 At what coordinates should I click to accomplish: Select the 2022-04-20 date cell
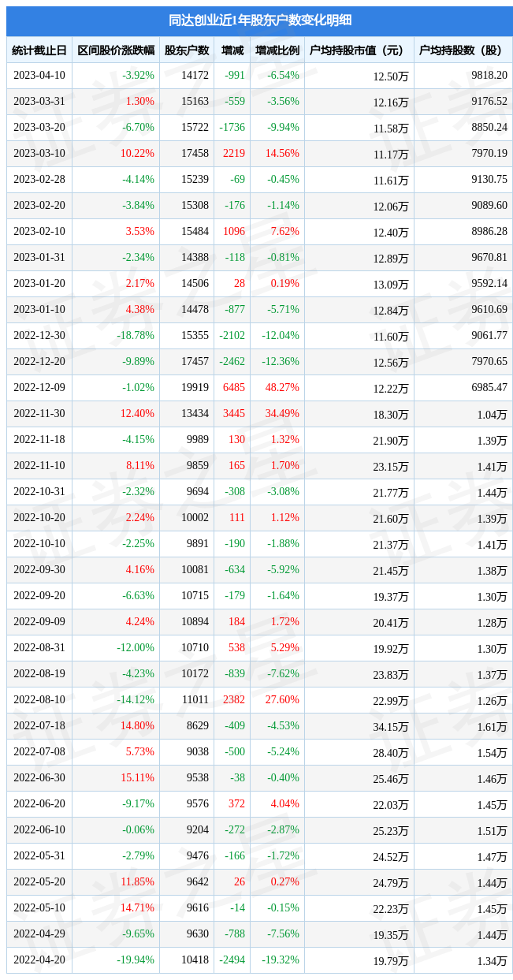tap(39, 960)
